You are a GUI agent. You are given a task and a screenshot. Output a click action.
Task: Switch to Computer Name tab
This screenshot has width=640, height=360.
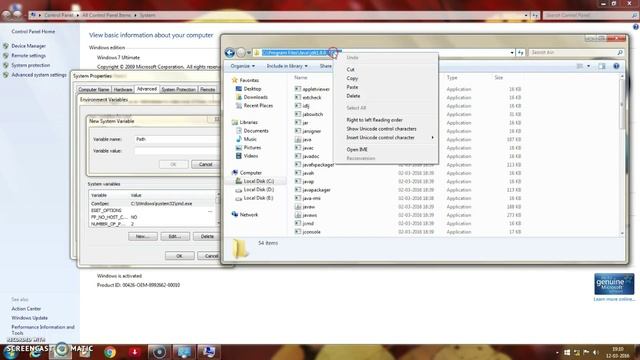pos(93,89)
